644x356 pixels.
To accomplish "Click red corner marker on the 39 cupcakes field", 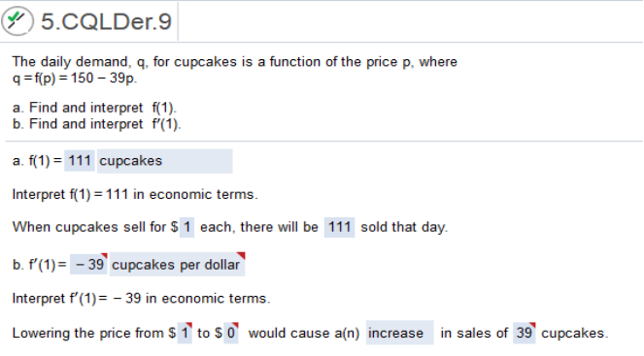I will click(532, 325).
